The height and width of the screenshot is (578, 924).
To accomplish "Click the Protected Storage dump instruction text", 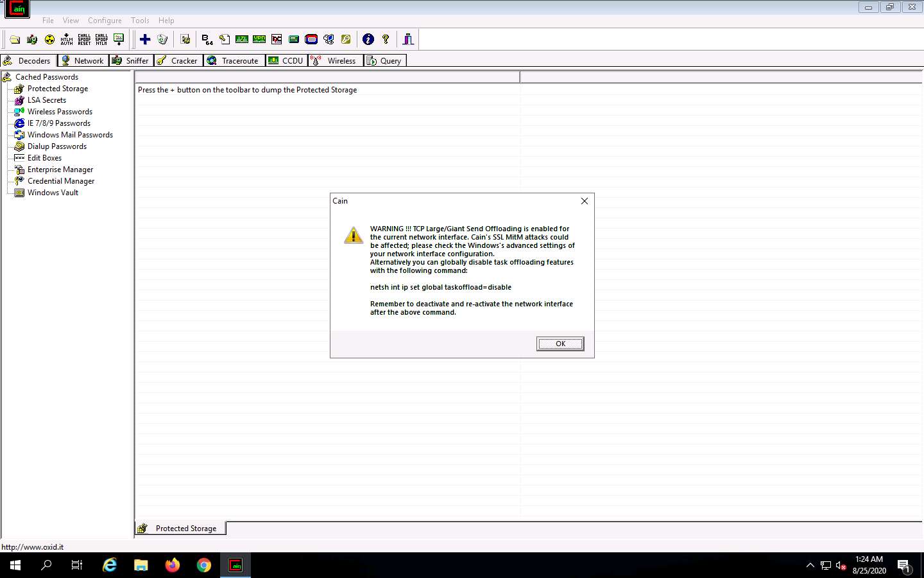I will 247,90.
